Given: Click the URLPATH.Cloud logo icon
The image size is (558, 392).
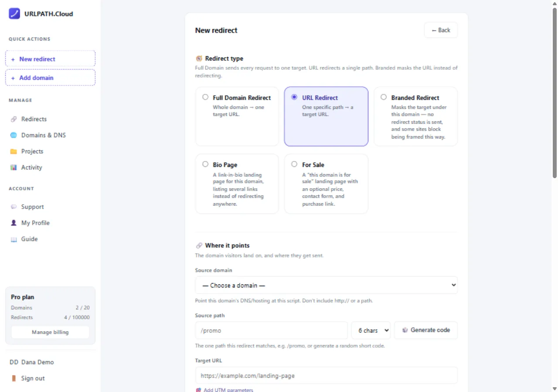Looking at the screenshot, I should point(14,14).
